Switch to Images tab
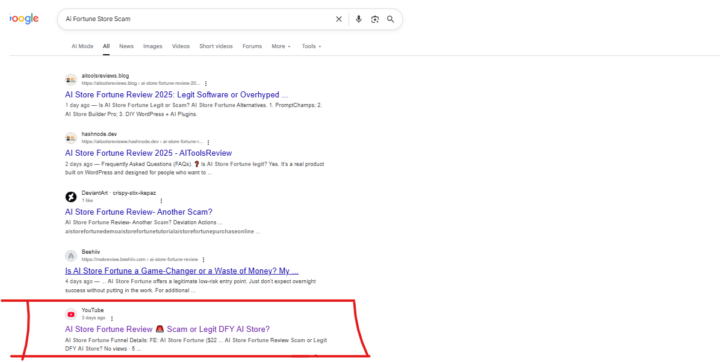 point(152,46)
